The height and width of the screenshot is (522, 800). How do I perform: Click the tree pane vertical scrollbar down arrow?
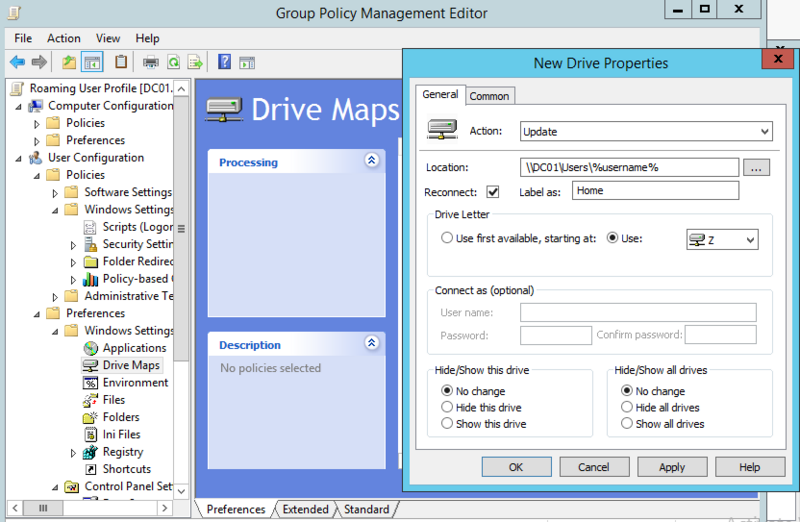coord(181,491)
